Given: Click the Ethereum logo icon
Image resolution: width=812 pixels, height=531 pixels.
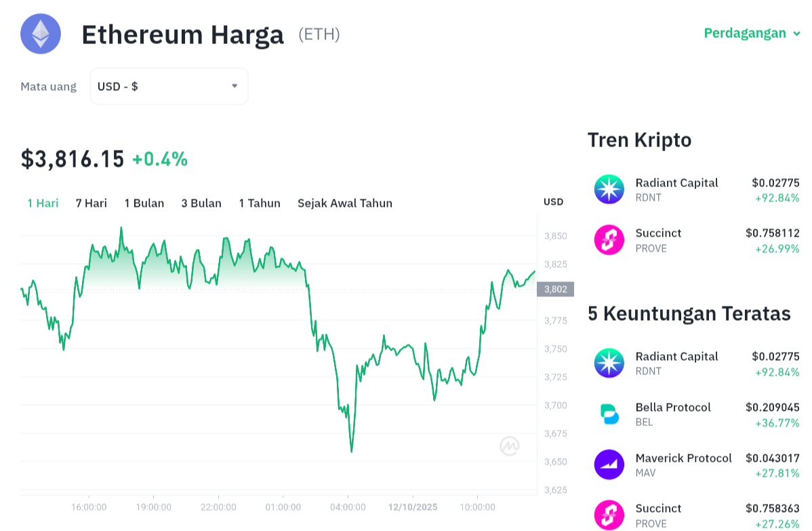Looking at the screenshot, I should click(41, 34).
